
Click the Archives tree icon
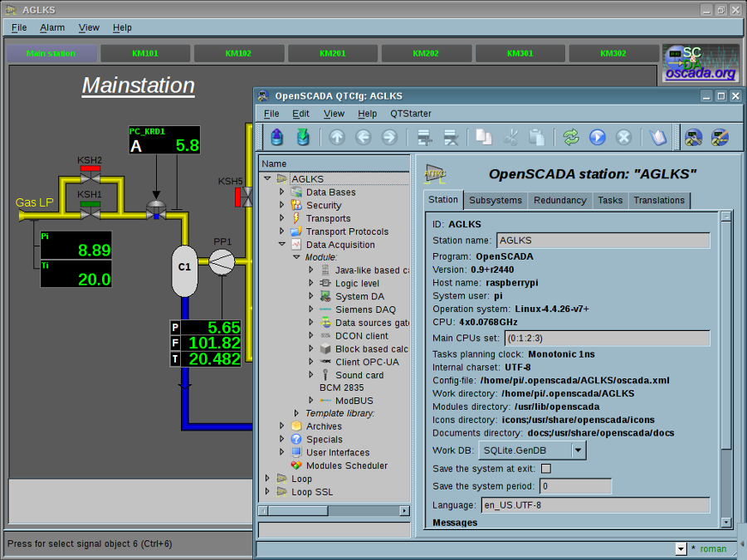coord(296,426)
